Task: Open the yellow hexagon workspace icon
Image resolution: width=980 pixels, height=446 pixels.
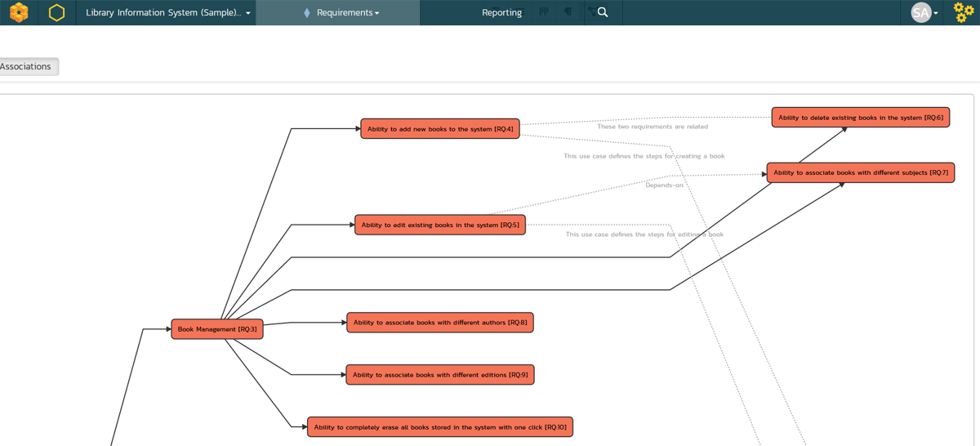Action: [56, 12]
